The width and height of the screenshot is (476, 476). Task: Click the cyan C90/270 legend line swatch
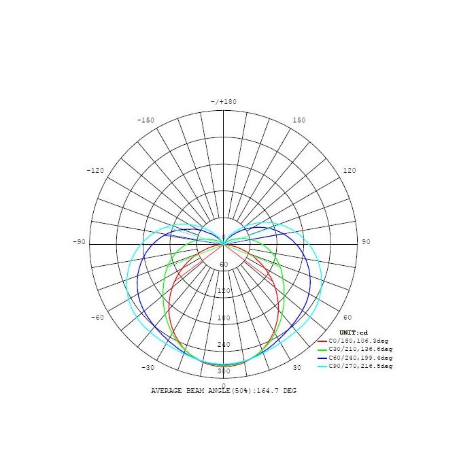point(322,367)
